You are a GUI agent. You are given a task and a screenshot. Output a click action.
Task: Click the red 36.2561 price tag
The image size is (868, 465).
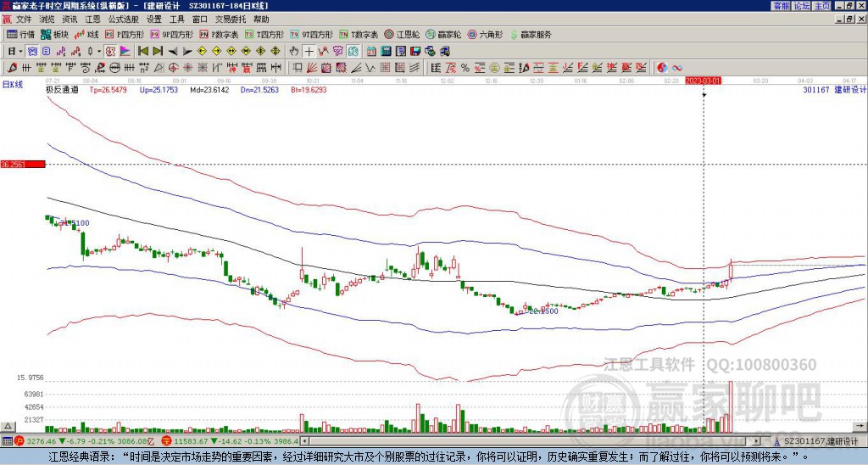23,164
